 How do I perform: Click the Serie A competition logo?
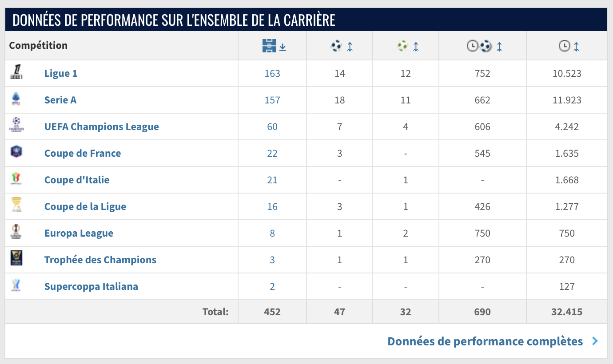click(16, 99)
